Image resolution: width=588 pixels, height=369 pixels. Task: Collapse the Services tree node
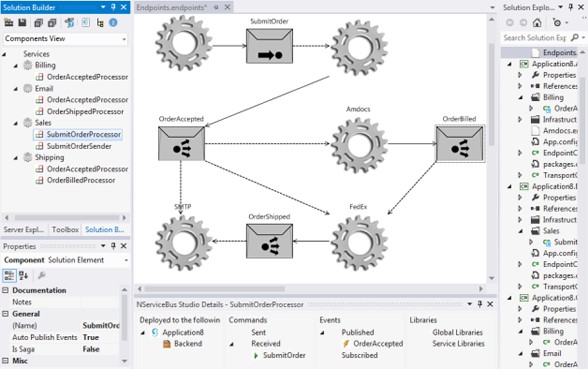point(4,54)
